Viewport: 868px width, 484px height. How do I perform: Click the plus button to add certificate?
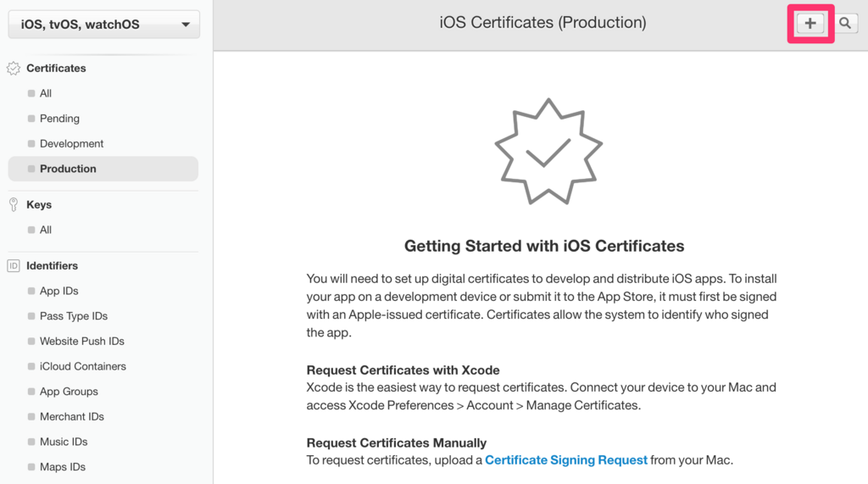point(810,23)
